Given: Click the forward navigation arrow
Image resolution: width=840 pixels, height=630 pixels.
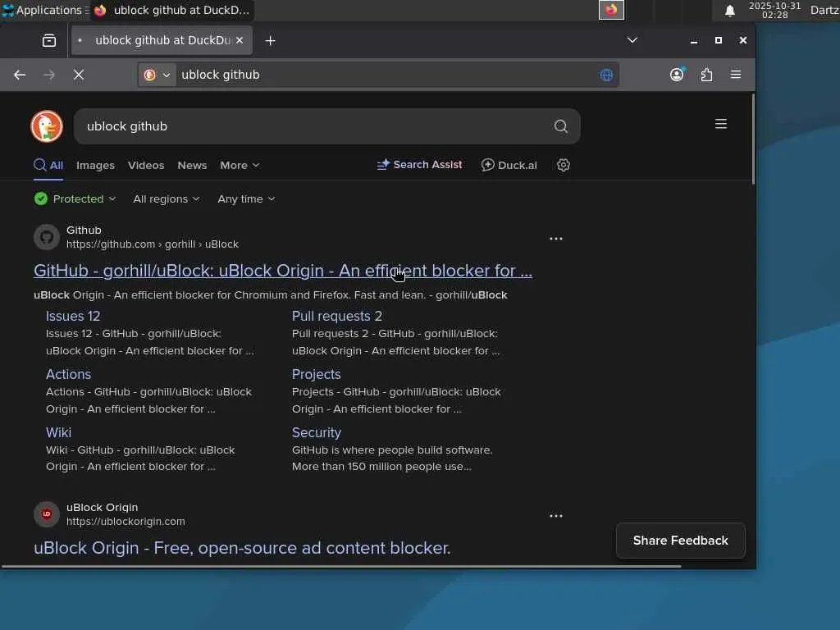Looking at the screenshot, I should (x=49, y=75).
